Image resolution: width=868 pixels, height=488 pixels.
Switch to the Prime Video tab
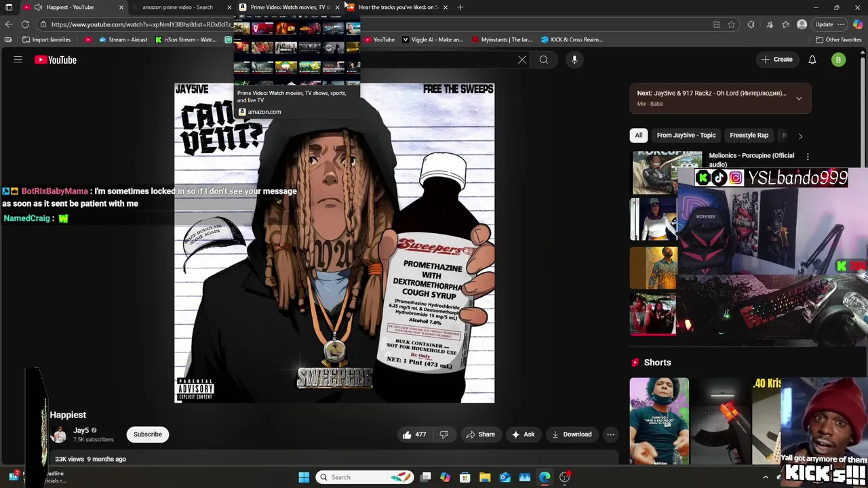pyautogui.click(x=290, y=7)
